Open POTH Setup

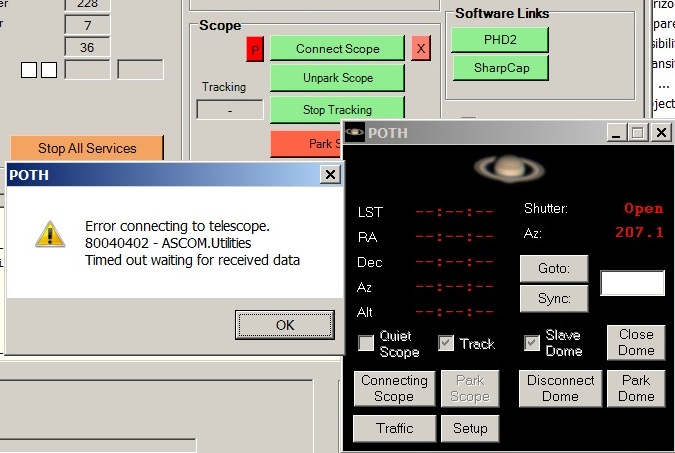(x=470, y=428)
